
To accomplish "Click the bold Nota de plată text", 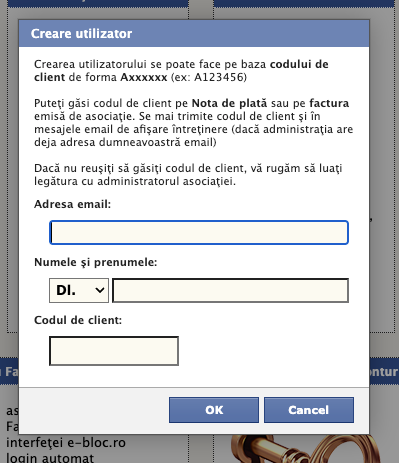I will (229, 103).
